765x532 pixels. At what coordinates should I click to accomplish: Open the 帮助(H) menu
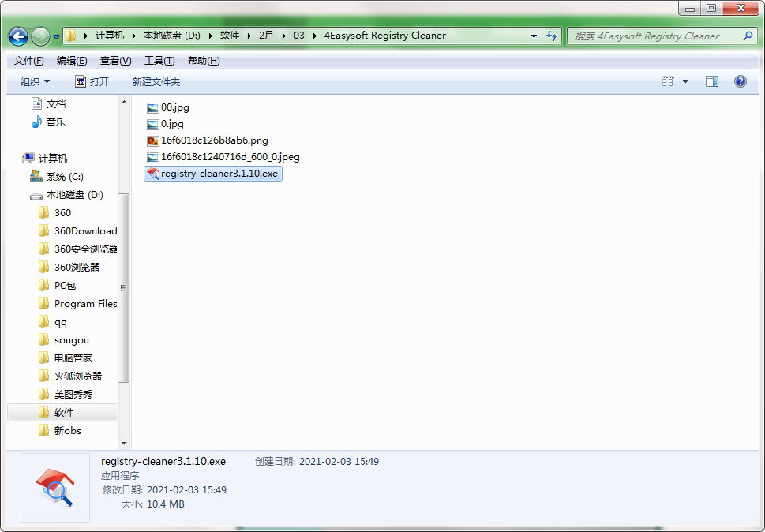(x=204, y=61)
